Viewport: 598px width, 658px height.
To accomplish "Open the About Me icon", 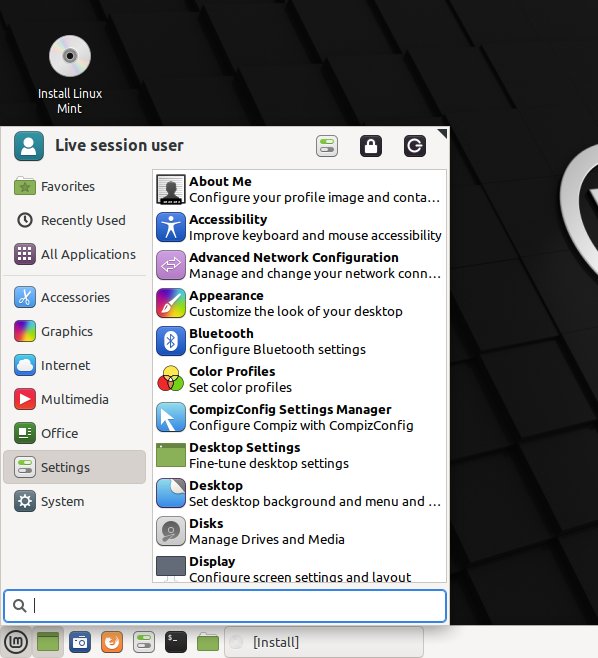I will (x=171, y=189).
